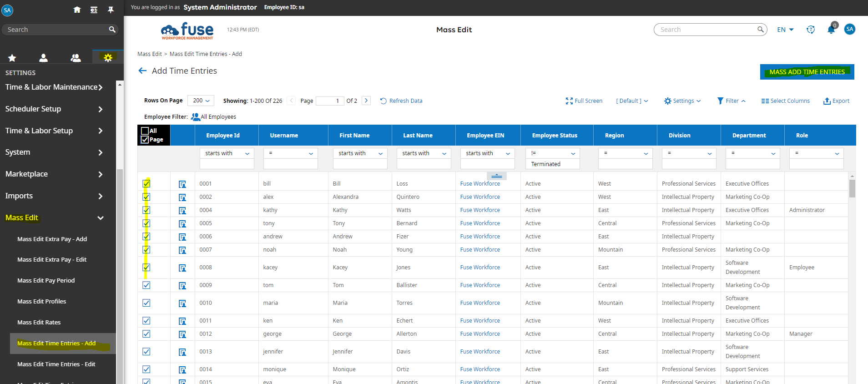Open Mass Edit Time Entries - Edit
The image size is (868, 384).
56,364
